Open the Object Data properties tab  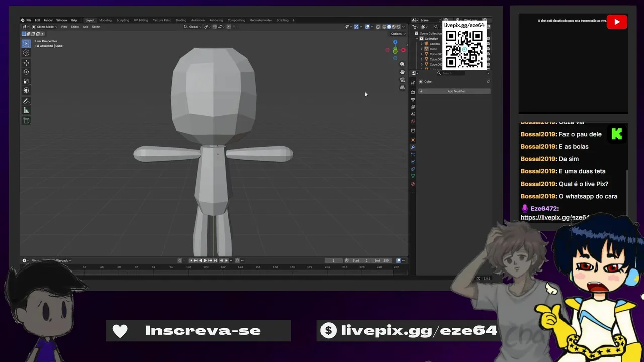(413, 176)
